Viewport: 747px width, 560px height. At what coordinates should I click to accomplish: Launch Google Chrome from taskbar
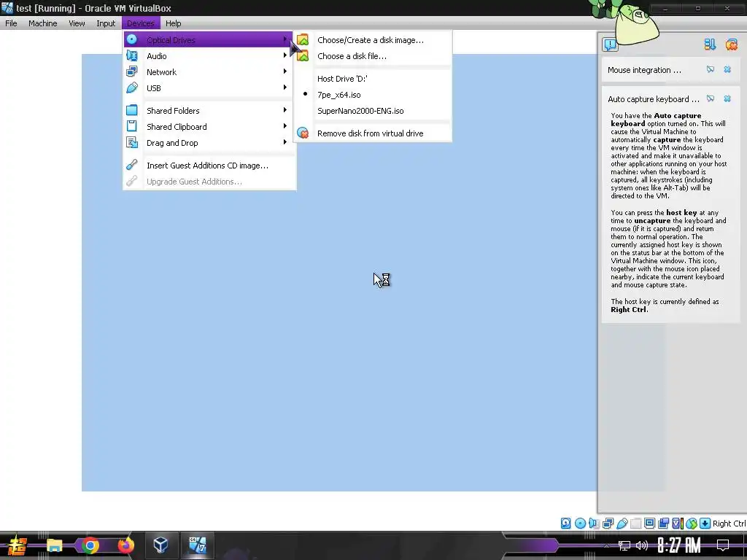(90, 545)
